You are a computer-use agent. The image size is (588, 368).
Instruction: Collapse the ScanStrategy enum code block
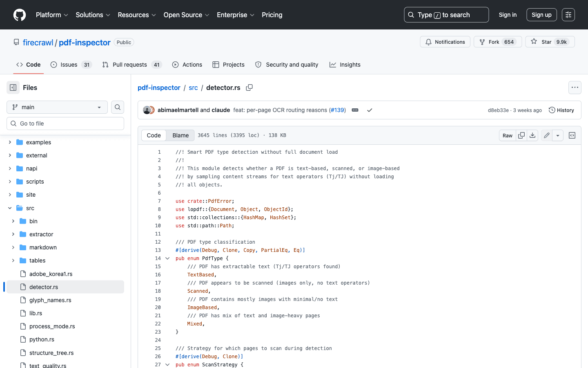(167, 364)
